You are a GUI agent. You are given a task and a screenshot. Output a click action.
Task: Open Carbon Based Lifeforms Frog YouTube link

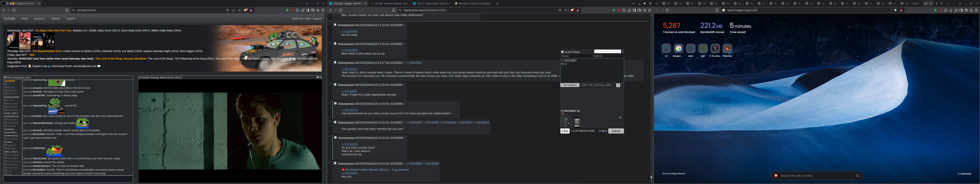[377, 170]
